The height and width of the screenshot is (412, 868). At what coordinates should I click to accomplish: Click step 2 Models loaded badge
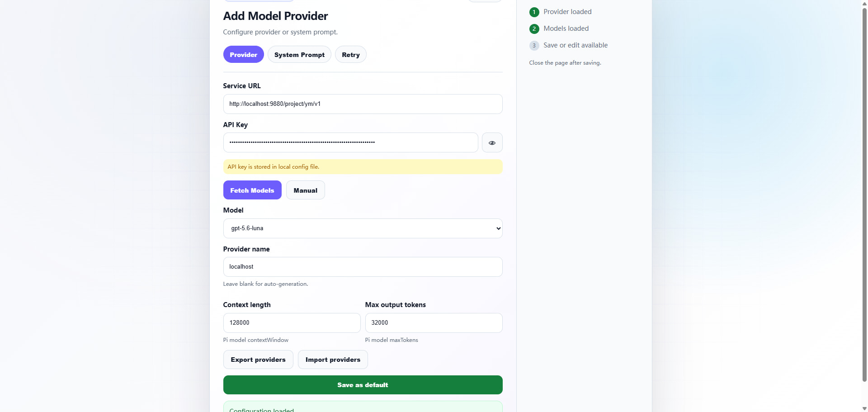click(534, 29)
